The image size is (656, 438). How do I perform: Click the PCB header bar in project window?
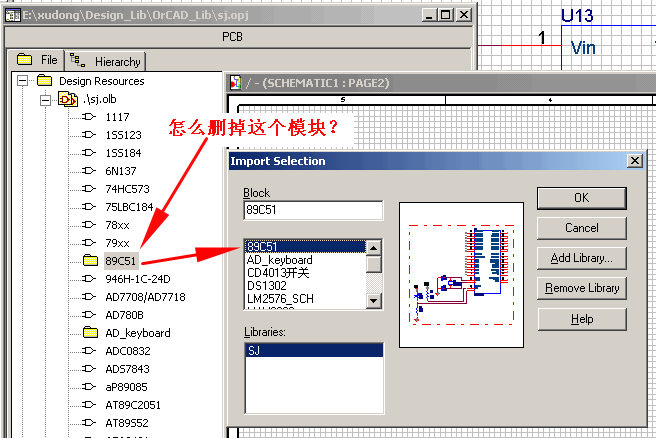point(238,37)
